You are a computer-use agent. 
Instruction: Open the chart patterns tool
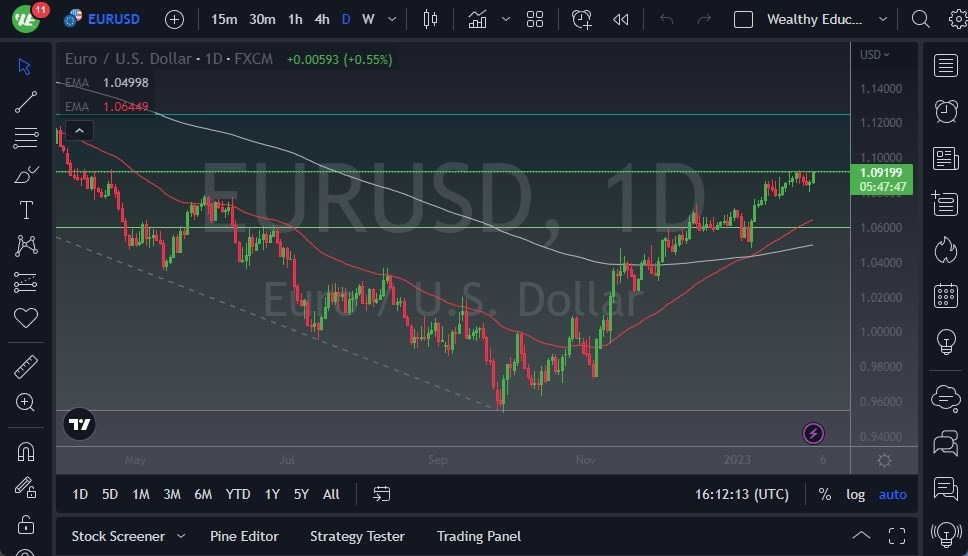click(26, 246)
